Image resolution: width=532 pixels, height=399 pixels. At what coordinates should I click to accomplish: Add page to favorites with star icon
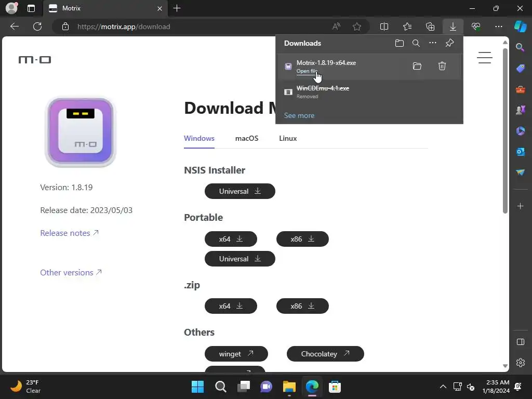(356, 26)
